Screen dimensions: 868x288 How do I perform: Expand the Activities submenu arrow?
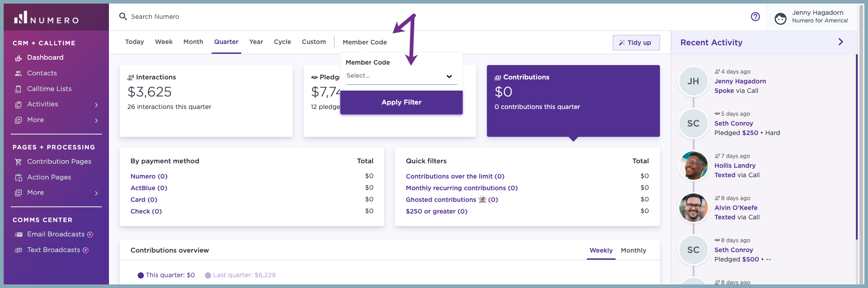[96, 105]
